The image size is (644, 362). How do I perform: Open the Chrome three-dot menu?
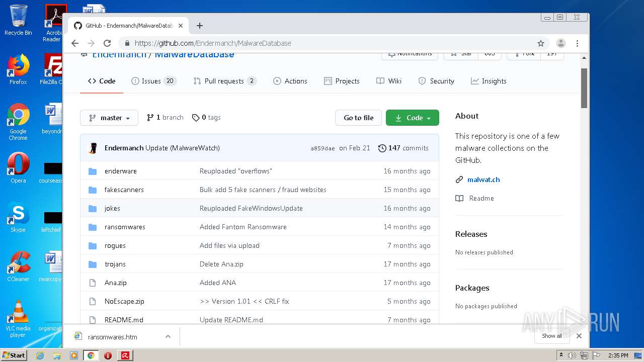[x=578, y=43]
